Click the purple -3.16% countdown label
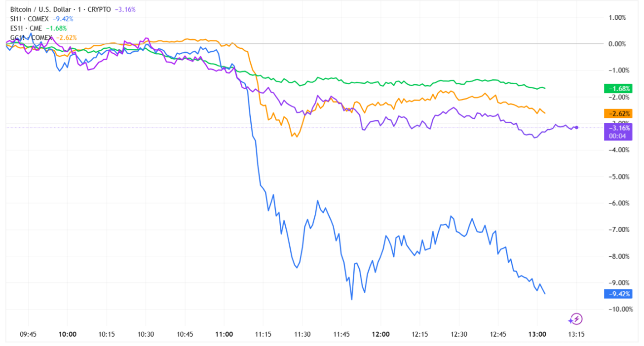This screenshot has height=346, width=644. click(617, 132)
